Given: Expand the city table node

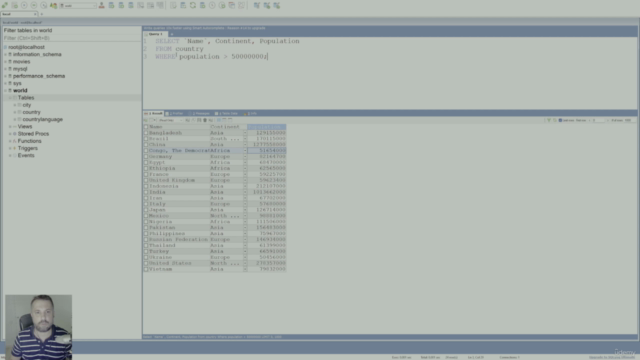Looking at the screenshot, I should tap(15, 105).
